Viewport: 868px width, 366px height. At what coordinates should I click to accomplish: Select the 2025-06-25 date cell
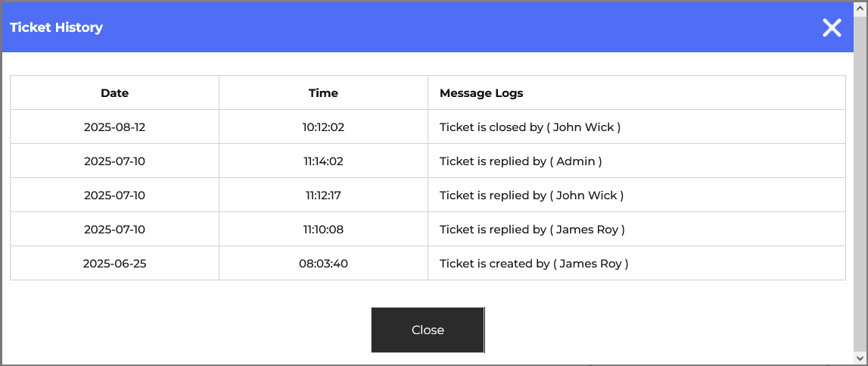tap(114, 264)
